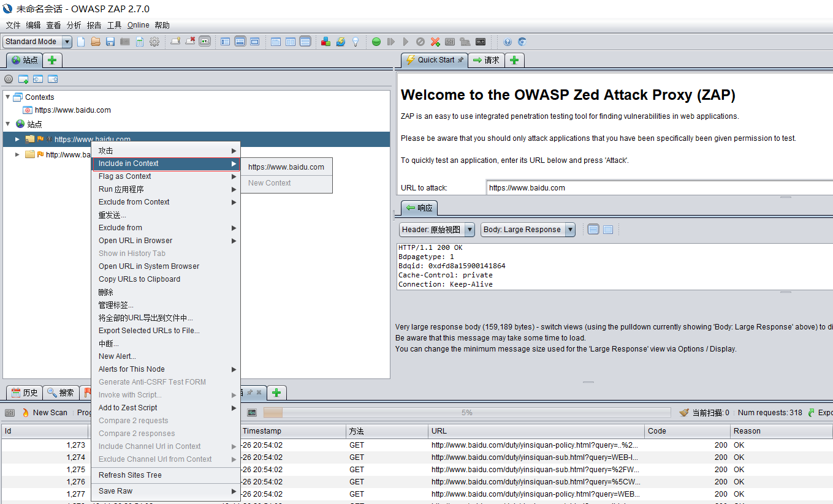Click the Step play-pause icon in toolbar
This screenshot has width=833, height=504.
pos(391,42)
